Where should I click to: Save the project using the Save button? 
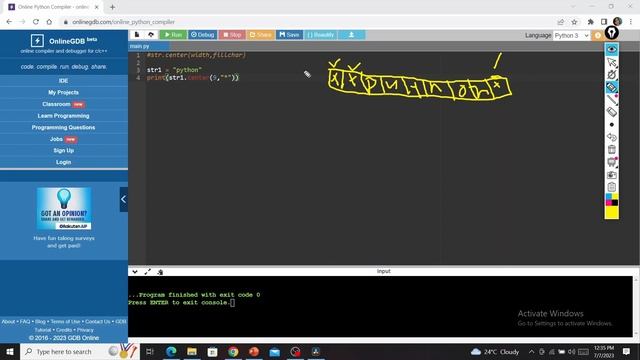(x=289, y=35)
